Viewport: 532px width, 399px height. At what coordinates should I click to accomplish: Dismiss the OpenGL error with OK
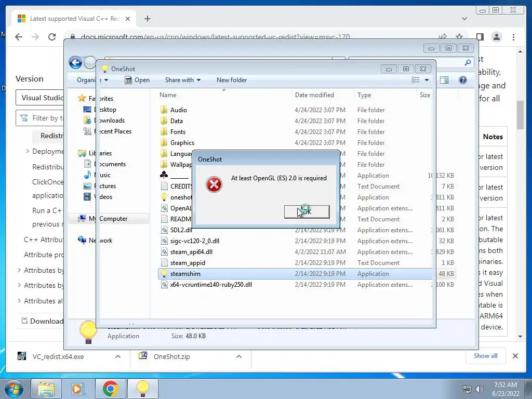[307, 212]
